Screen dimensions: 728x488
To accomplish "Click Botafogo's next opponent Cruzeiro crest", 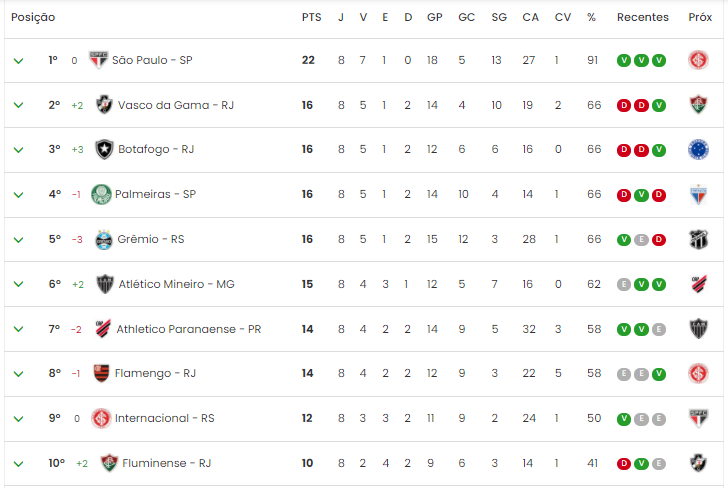I will [x=698, y=150].
